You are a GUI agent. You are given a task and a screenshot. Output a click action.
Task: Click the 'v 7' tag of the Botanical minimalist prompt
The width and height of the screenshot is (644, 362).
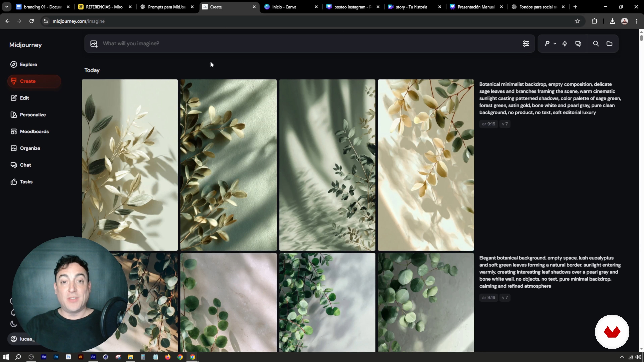click(505, 124)
